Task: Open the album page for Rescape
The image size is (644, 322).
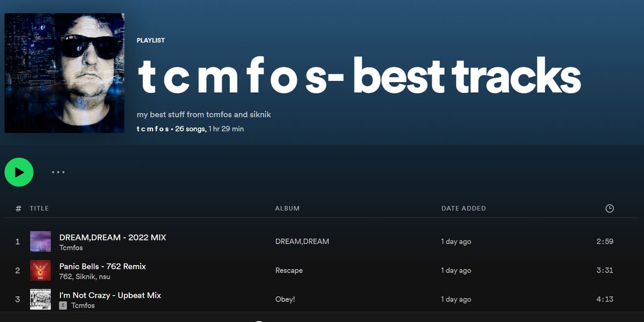Action: (289, 270)
